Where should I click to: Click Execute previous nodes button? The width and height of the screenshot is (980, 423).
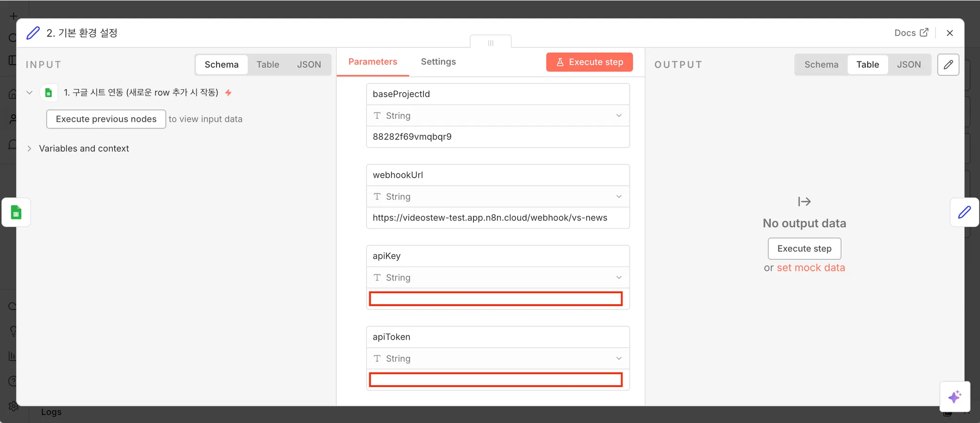point(106,119)
